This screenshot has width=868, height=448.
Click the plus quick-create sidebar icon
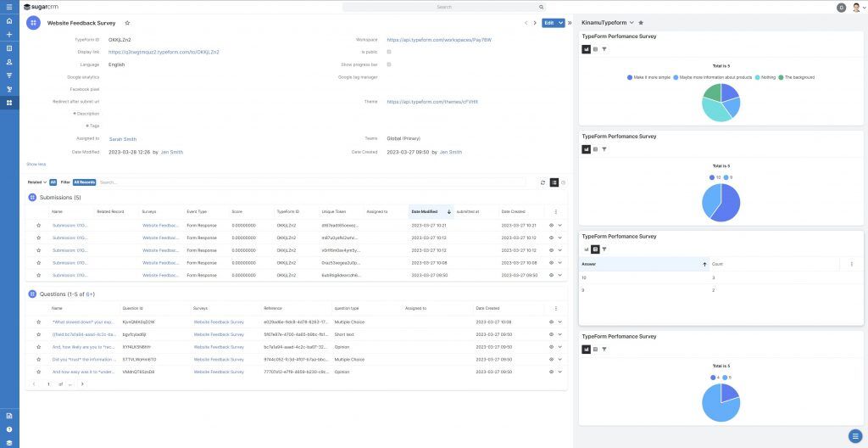[9, 35]
